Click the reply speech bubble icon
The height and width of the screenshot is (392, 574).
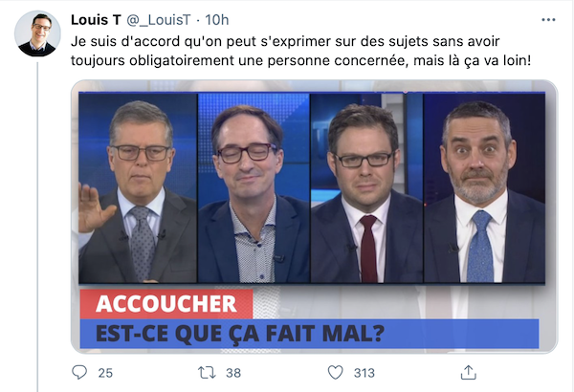79,372
